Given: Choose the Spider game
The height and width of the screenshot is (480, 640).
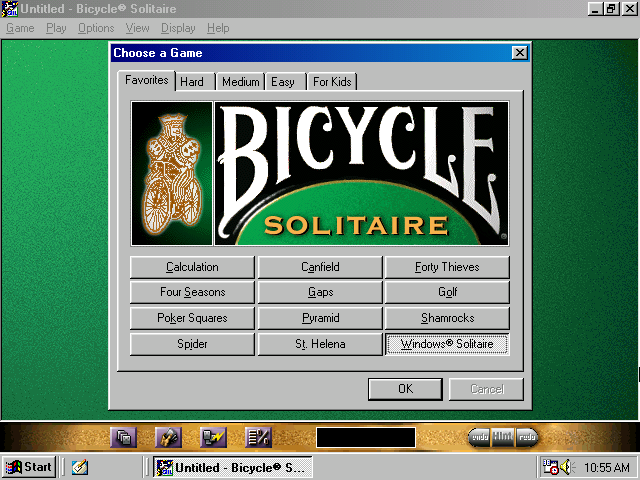Looking at the screenshot, I should pyautogui.click(x=192, y=344).
